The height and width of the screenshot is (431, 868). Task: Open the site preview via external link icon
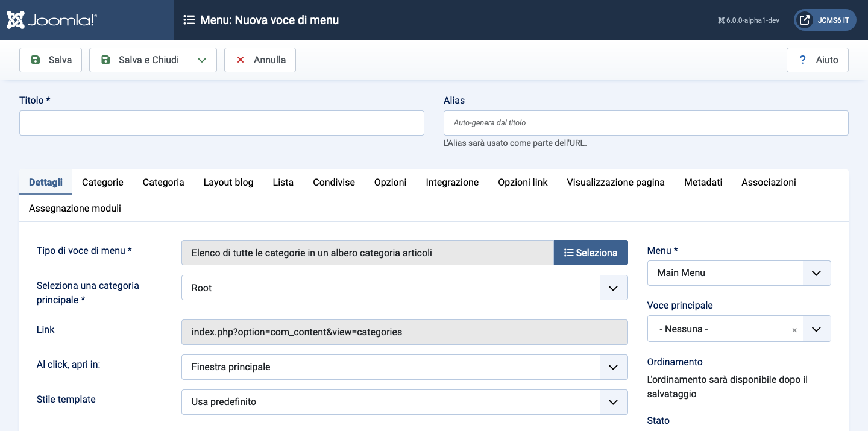click(805, 19)
